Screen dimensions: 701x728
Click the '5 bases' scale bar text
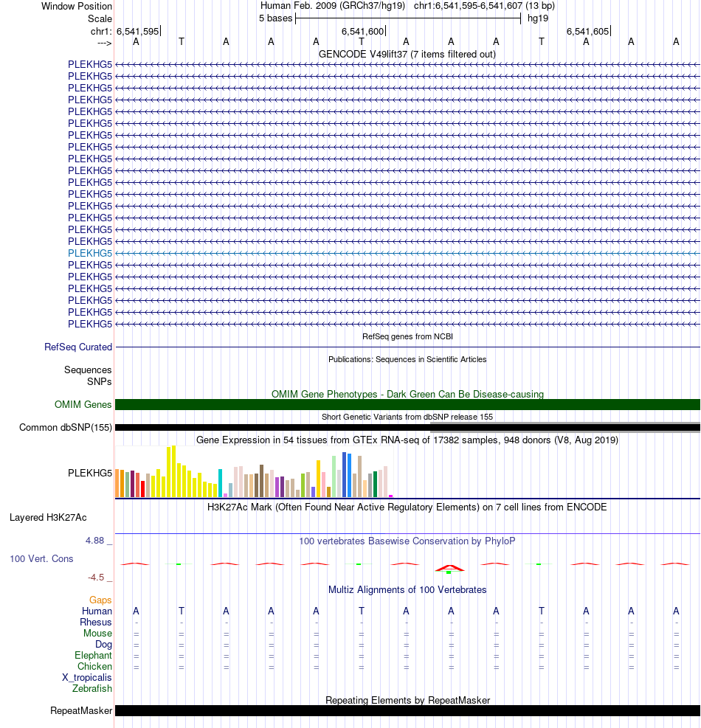(x=275, y=18)
